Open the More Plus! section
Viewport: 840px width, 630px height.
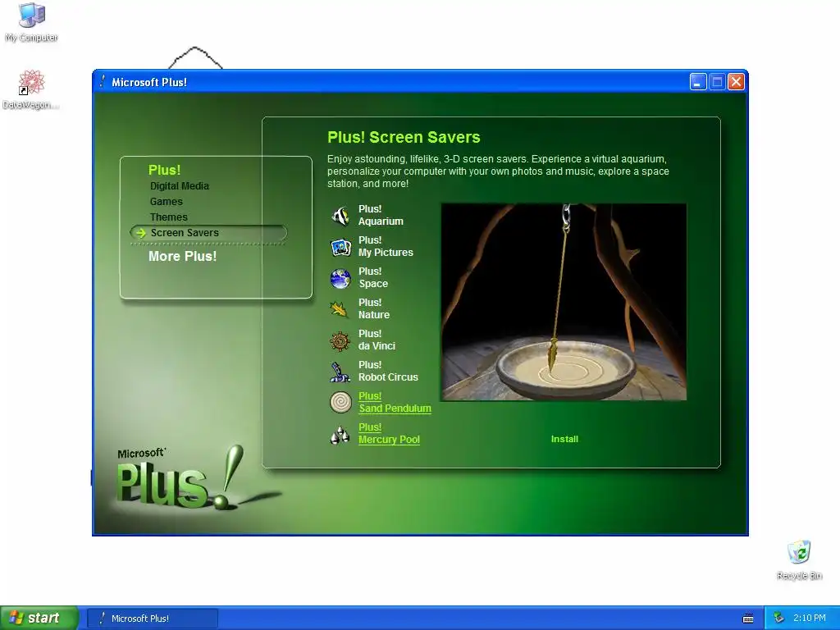[183, 256]
